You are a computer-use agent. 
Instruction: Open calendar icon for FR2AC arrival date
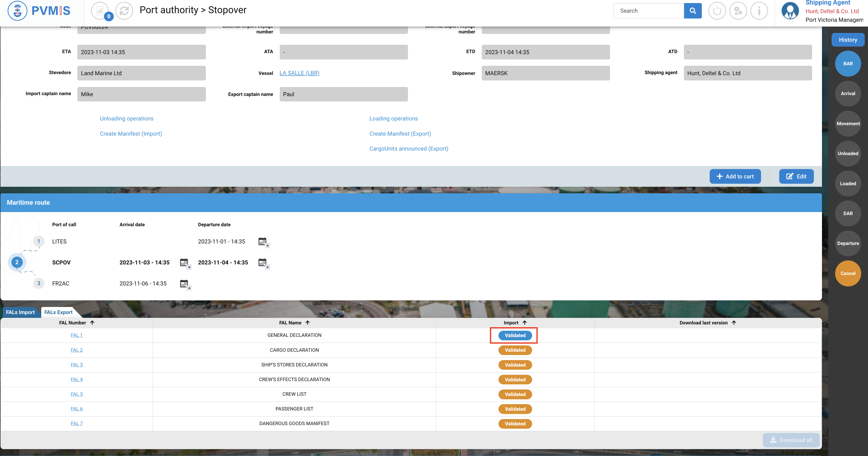coord(184,283)
